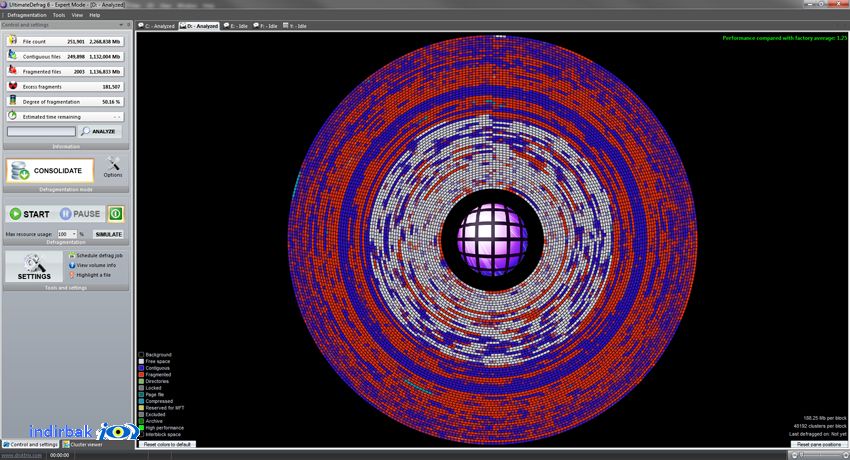Switch to the C: - Analyzed drive tab
The width and height of the screenshot is (850, 460).
click(x=157, y=25)
